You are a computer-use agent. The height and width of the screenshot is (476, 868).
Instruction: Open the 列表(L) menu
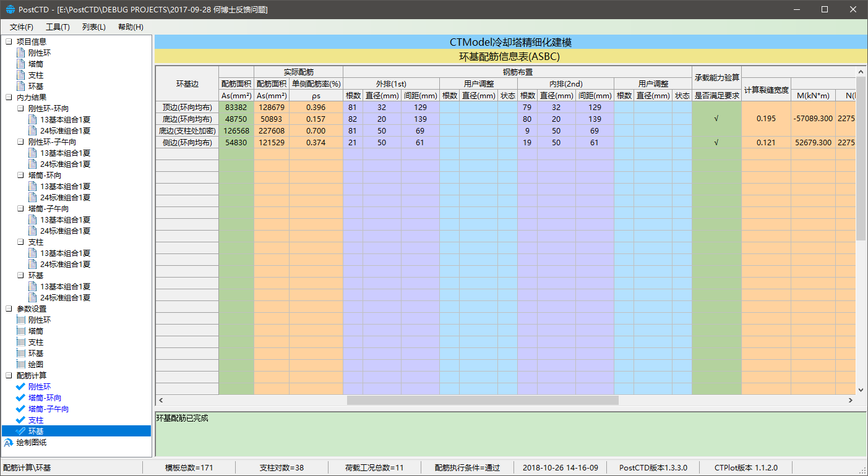[94, 27]
